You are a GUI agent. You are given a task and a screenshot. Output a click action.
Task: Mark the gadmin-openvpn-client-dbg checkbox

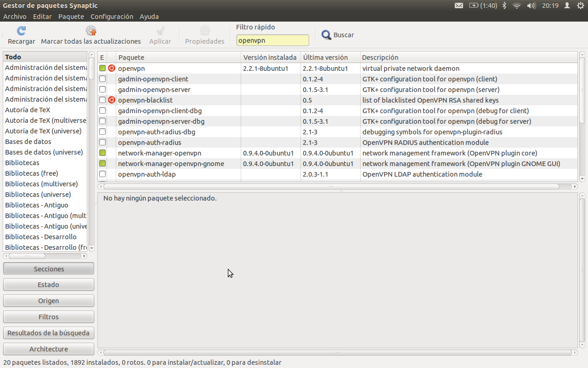tap(102, 110)
